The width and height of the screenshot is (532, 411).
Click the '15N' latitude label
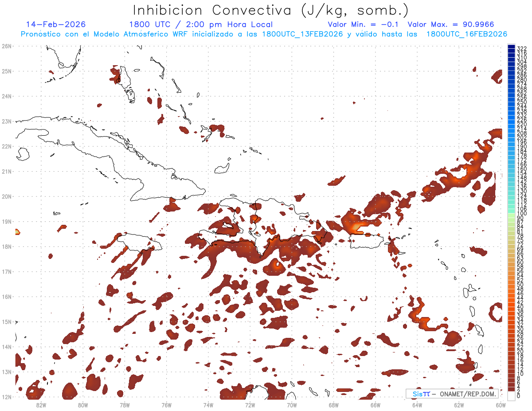click(7, 321)
